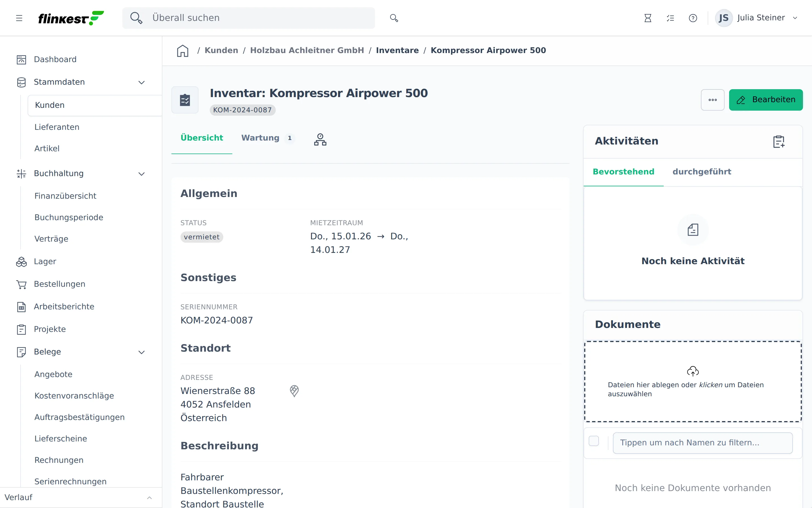
Task: Open Julia Steiner account dropdown arrow
Action: point(795,18)
